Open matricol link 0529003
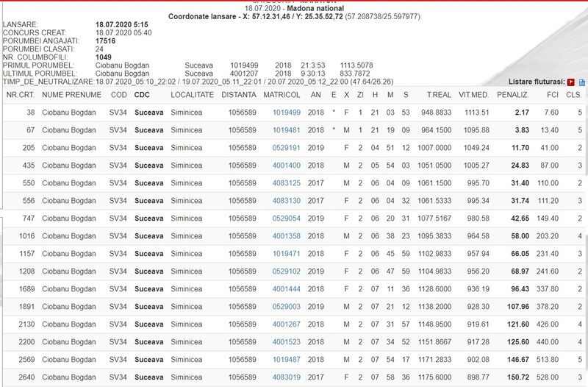The height and width of the screenshot is (387, 588). (x=287, y=307)
